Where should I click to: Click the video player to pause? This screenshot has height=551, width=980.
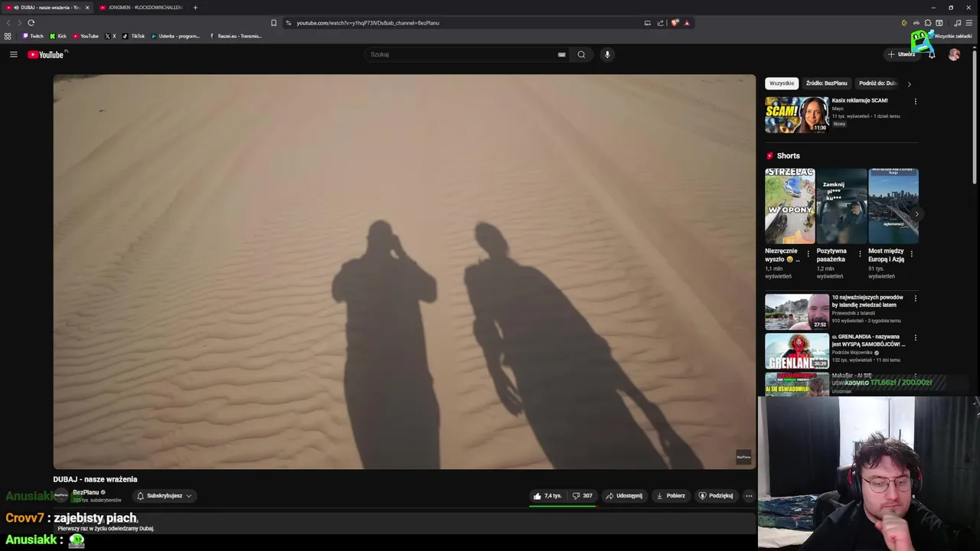(404, 272)
